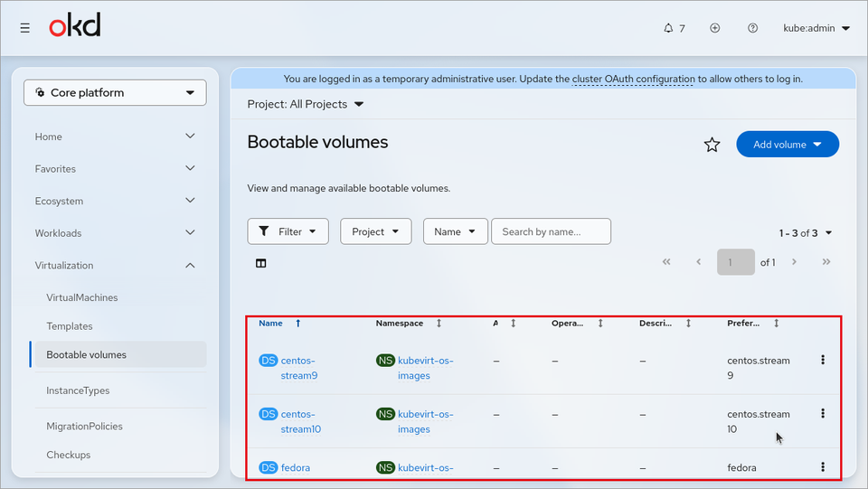Screen dimensions: 868x489
Task: Open kubevirt-os-images namespace for centos-stream9
Action: pos(425,368)
